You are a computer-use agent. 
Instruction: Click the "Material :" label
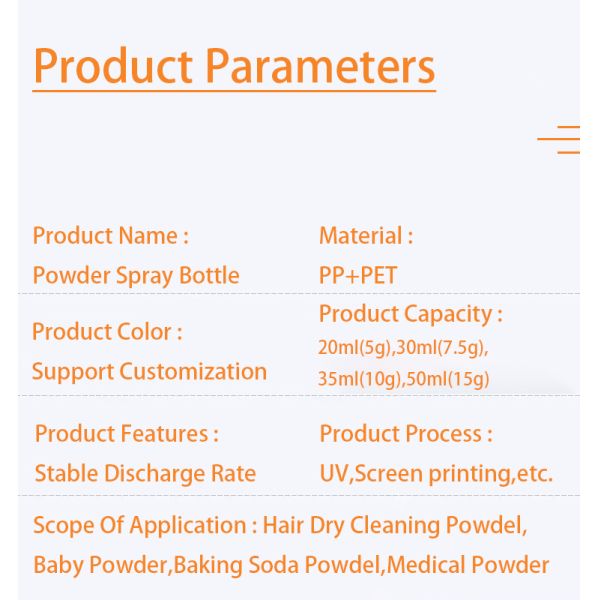365,236
